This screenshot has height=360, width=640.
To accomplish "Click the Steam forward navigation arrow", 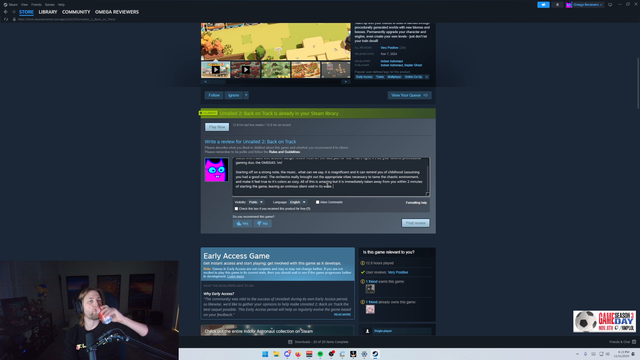I will pyautogui.click(x=13, y=12).
